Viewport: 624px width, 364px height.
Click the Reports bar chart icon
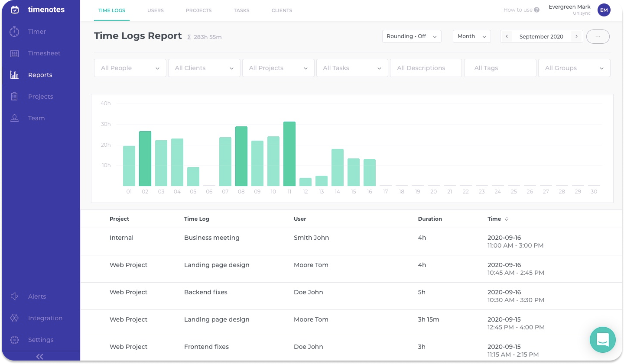(14, 75)
